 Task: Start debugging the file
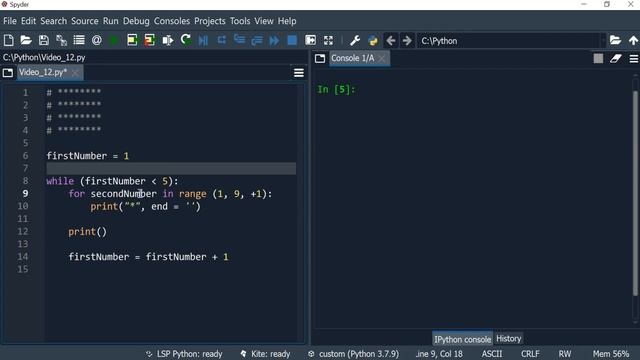203,40
